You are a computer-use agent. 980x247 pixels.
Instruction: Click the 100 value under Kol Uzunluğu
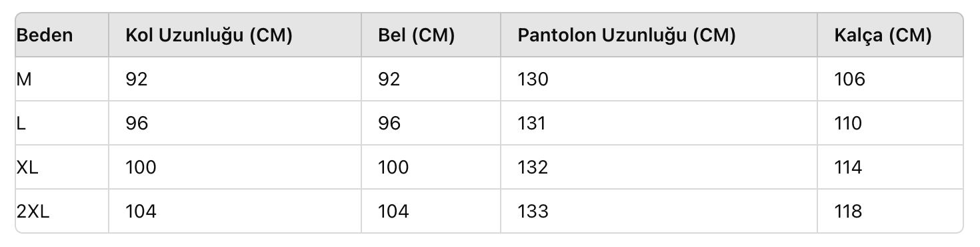141,167
